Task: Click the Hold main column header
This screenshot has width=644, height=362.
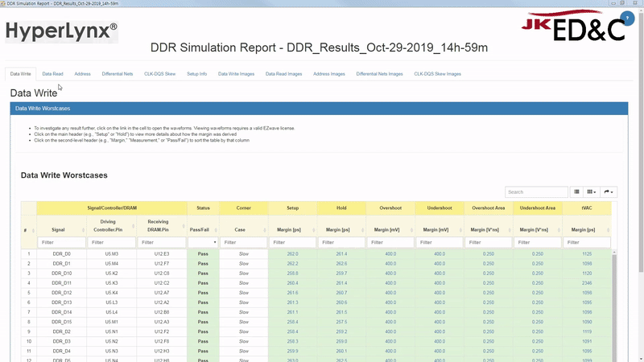Action: (341, 208)
